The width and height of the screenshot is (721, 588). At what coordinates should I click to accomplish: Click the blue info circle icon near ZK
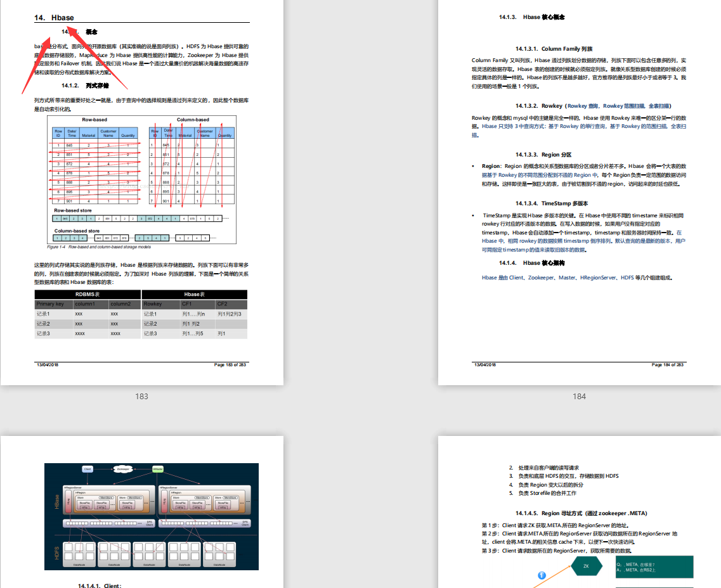pos(542,575)
